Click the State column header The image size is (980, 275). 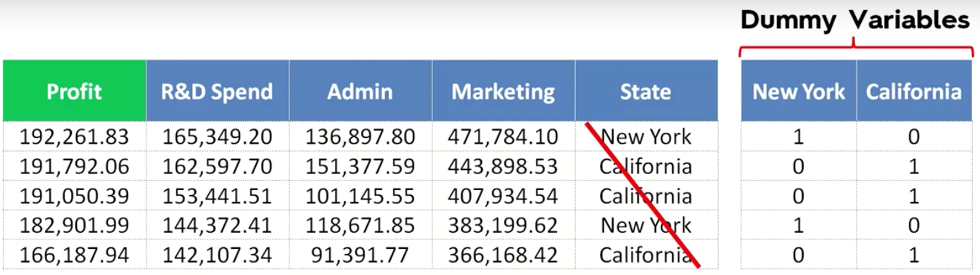click(646, 91)
